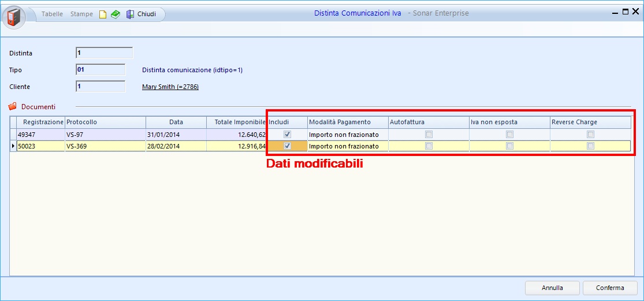
Task: Click the Documenti section folder icon
Action: [x=13, y=107]
